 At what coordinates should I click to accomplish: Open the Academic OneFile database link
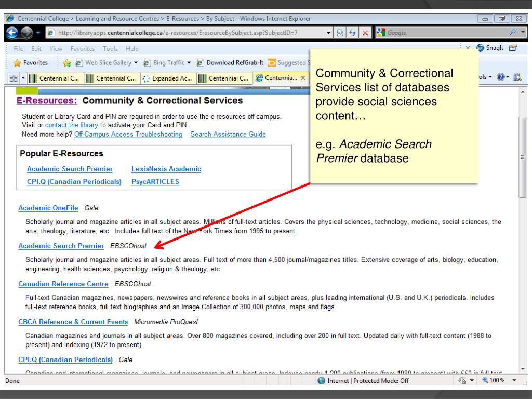[48, 208]
